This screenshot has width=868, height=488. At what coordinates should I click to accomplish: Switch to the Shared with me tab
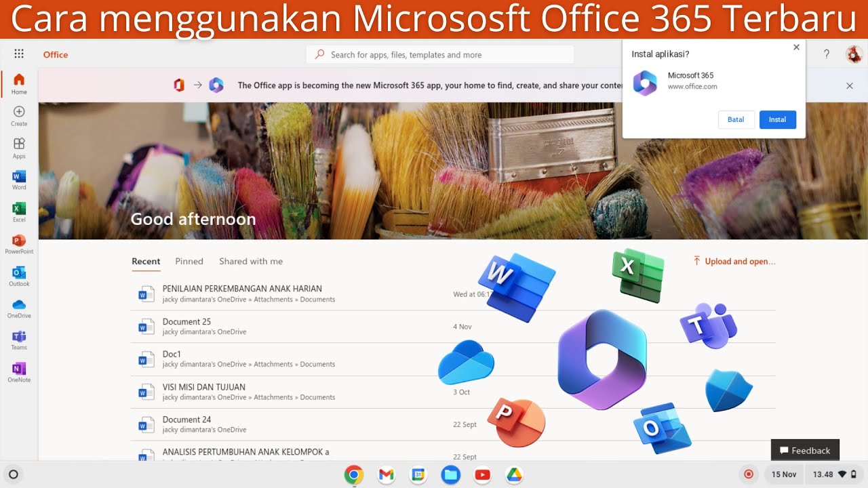coord(251,261)
